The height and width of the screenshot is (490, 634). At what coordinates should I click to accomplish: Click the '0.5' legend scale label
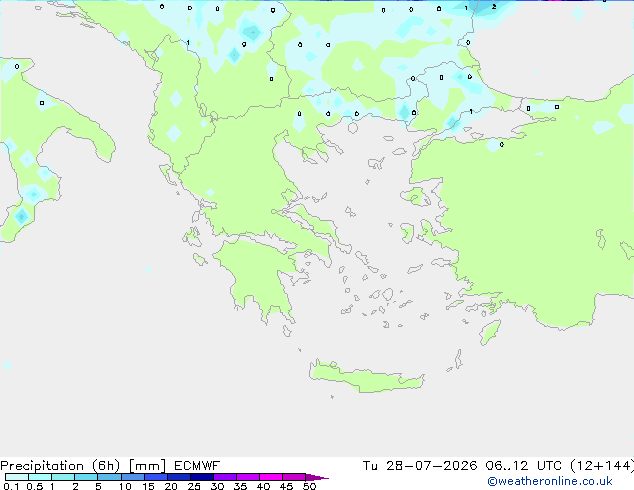click(x=34, y=486)
